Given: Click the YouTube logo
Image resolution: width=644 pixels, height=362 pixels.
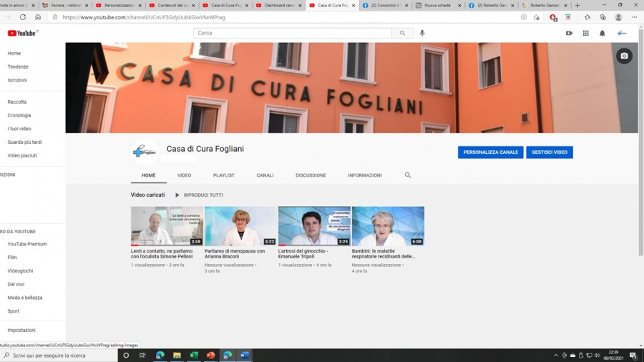Looking at the screenshot, I should tap(23, 33).
